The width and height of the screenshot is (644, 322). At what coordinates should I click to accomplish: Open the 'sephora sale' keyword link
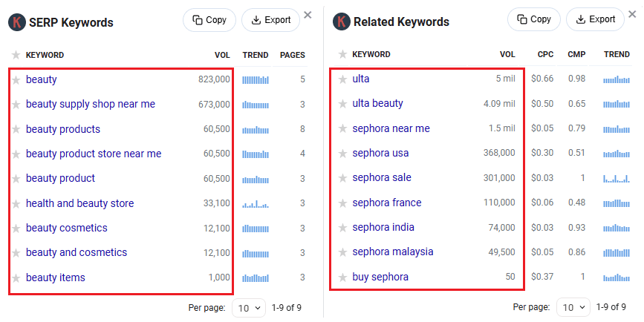382,177
